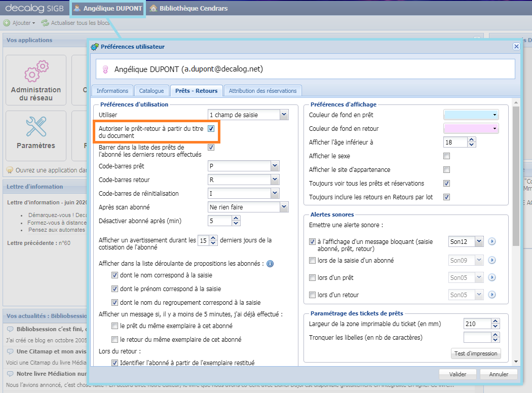Switch to the Catalogue tab
The image size is (532, 393).
click(151, 91)
